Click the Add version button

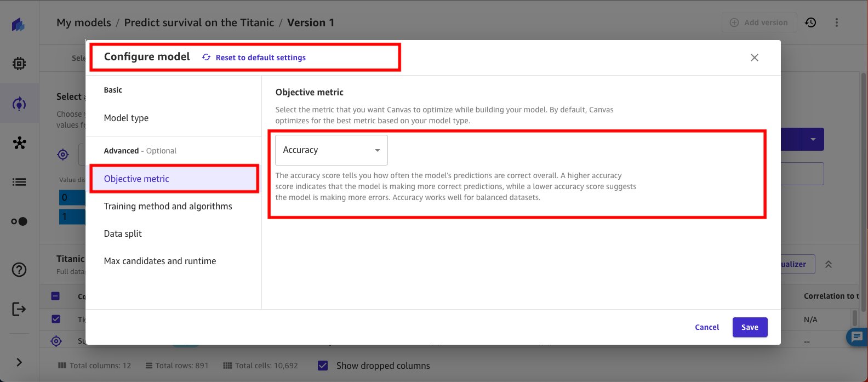coord(759,22)
